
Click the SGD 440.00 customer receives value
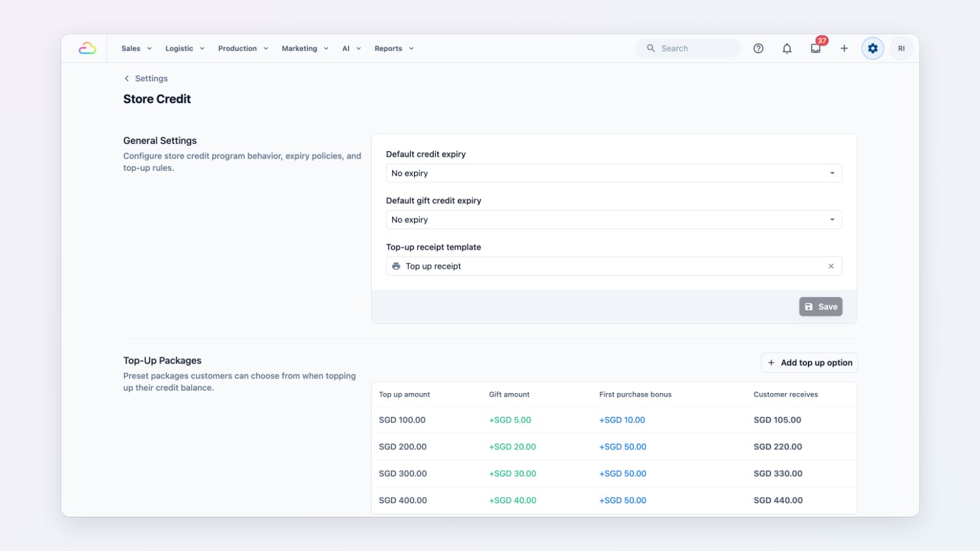(x=778, y=500)
